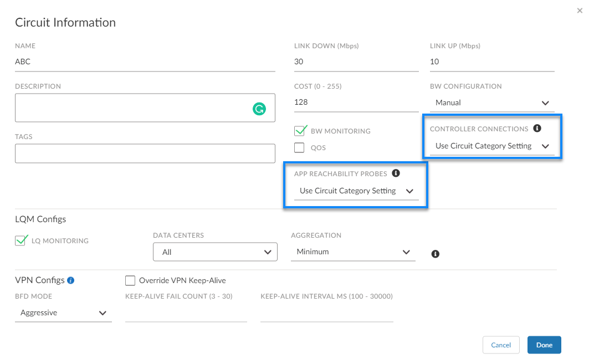
Task: Enable the QOS checkbox
Action: [x=300, y=147]
